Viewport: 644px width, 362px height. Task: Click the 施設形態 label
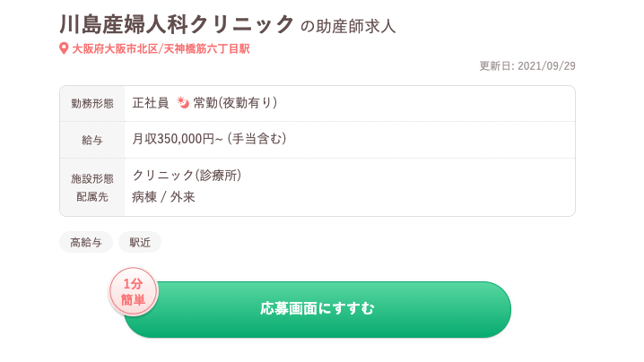tap(92, 178)
